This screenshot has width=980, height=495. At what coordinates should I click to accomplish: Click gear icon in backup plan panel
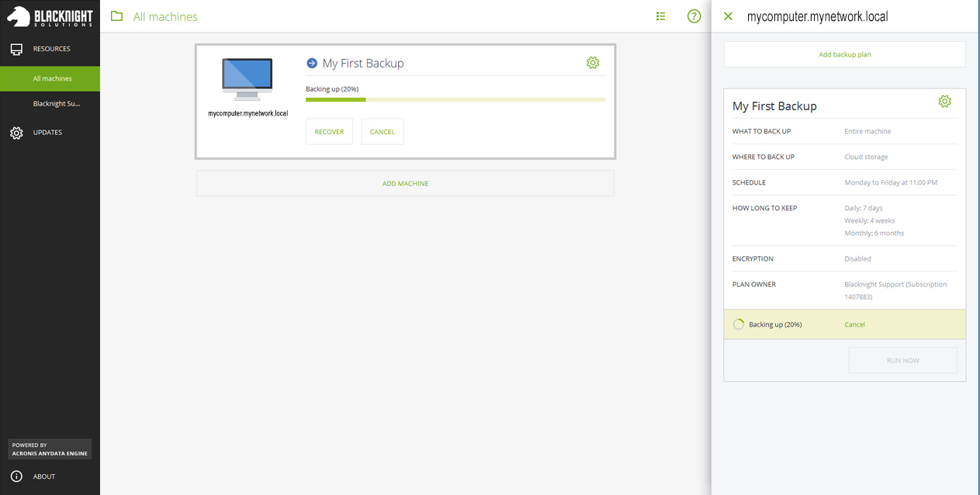click(944, 102)
